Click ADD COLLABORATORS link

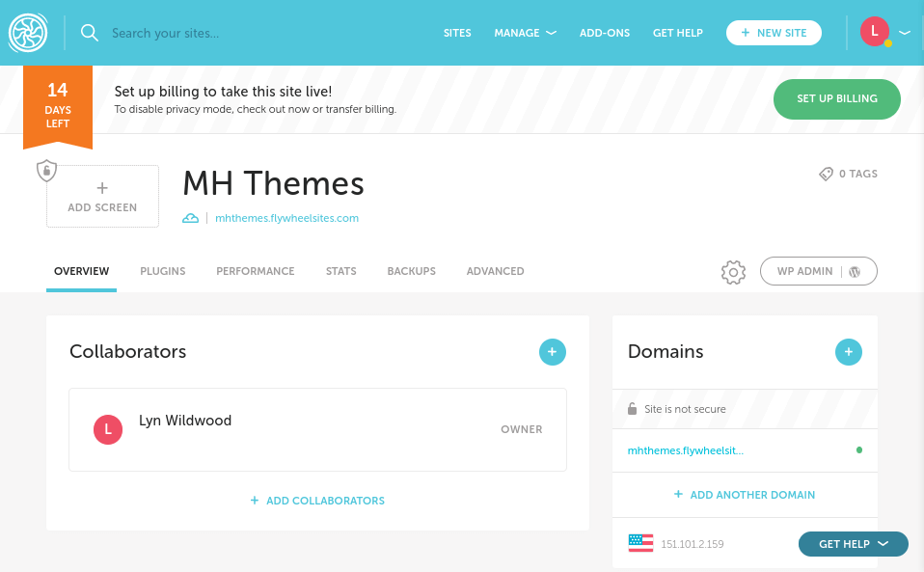click(317, 501)
